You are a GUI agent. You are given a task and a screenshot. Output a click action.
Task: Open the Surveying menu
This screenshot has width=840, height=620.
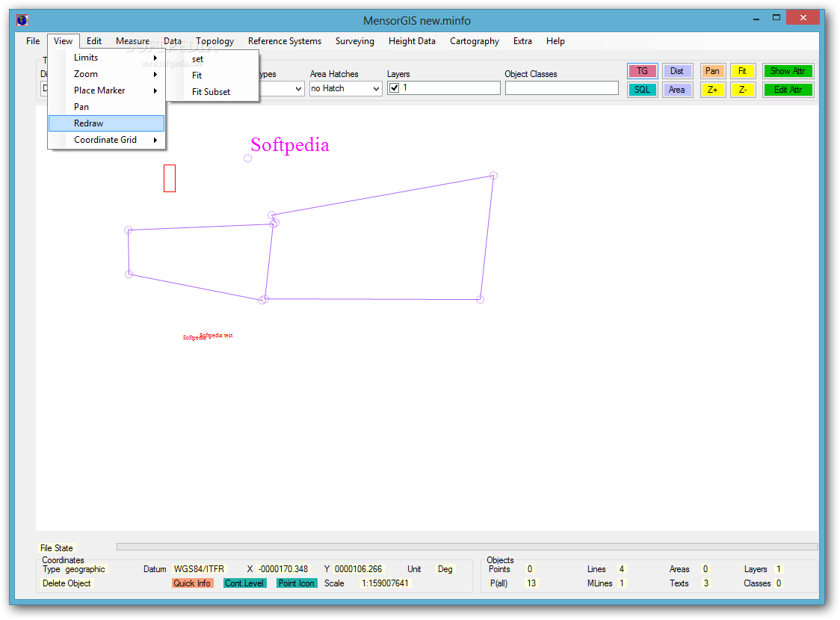point(355,41)
